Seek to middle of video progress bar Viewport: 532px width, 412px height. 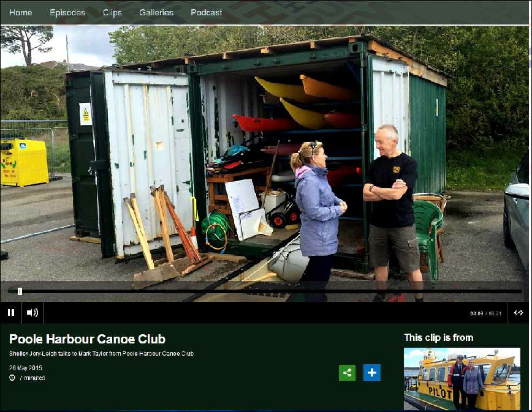[265, 291]
